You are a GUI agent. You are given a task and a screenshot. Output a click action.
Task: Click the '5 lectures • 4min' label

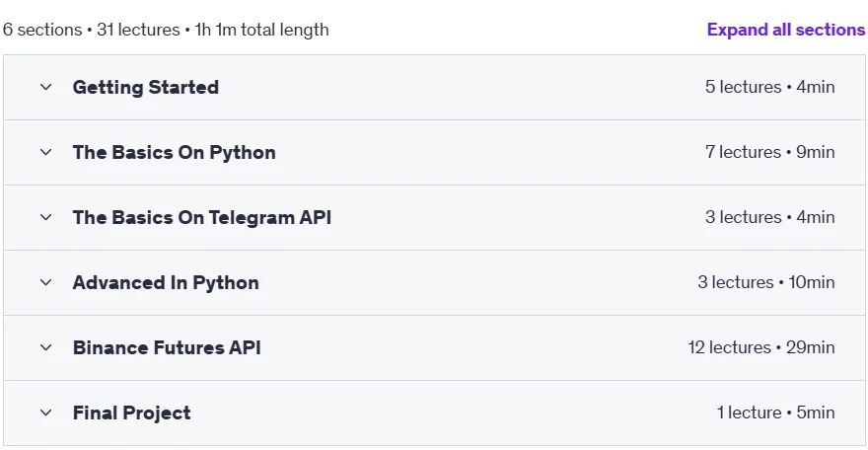tap(770, 87)
